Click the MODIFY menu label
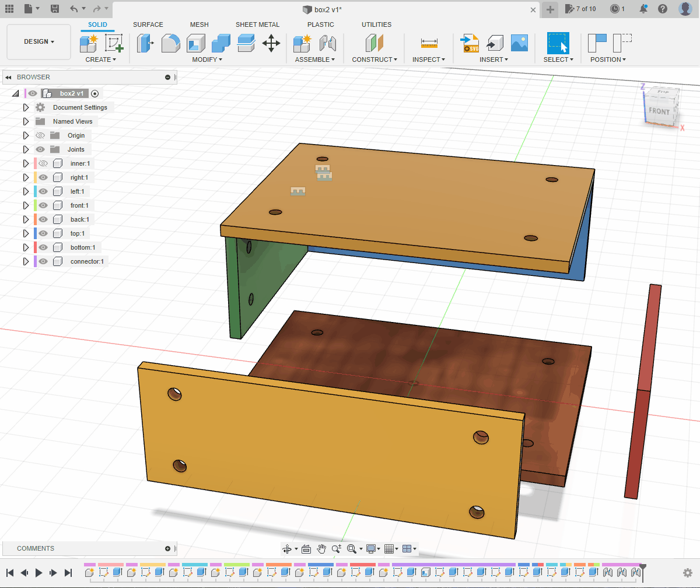 tap(207, 60)
